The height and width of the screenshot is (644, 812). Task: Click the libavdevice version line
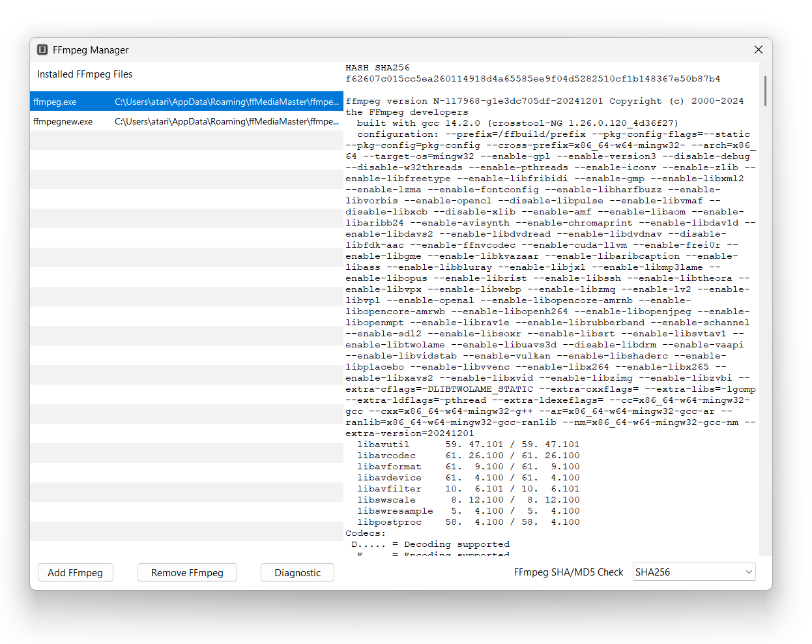click(x=468, y=478)
